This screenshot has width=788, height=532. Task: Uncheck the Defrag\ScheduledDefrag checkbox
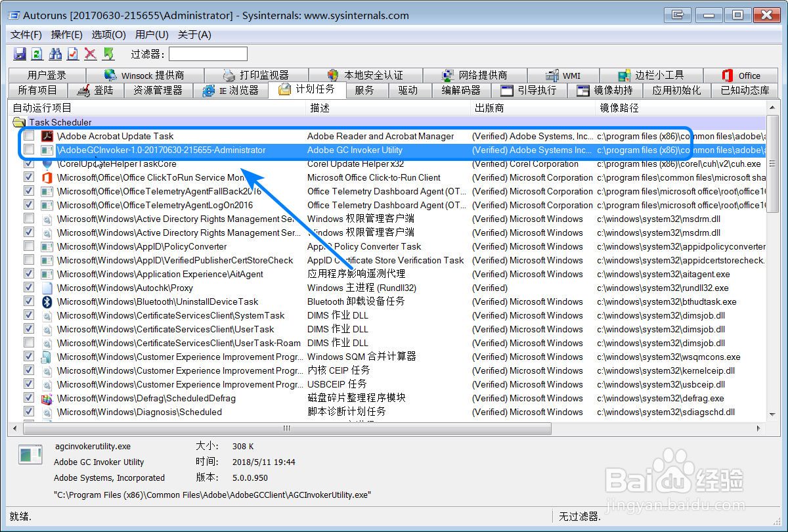pos(29,398)
